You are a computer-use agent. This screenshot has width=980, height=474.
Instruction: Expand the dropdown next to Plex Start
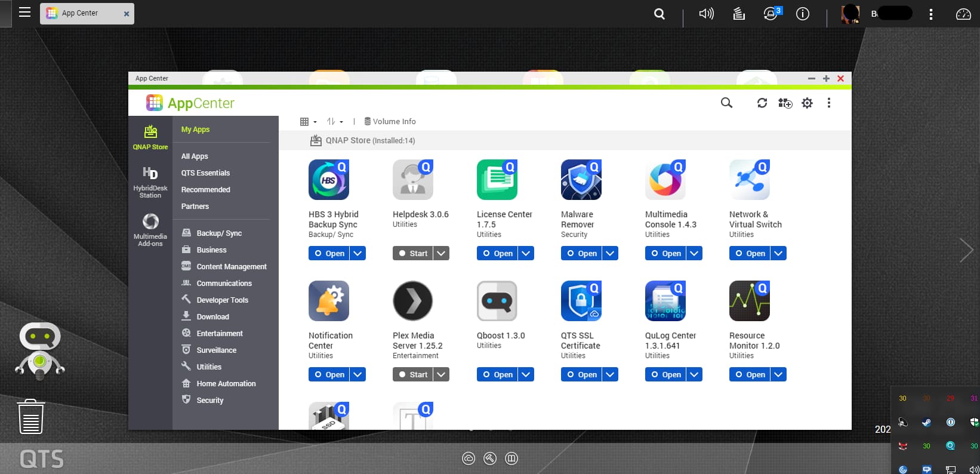(442, 374)
